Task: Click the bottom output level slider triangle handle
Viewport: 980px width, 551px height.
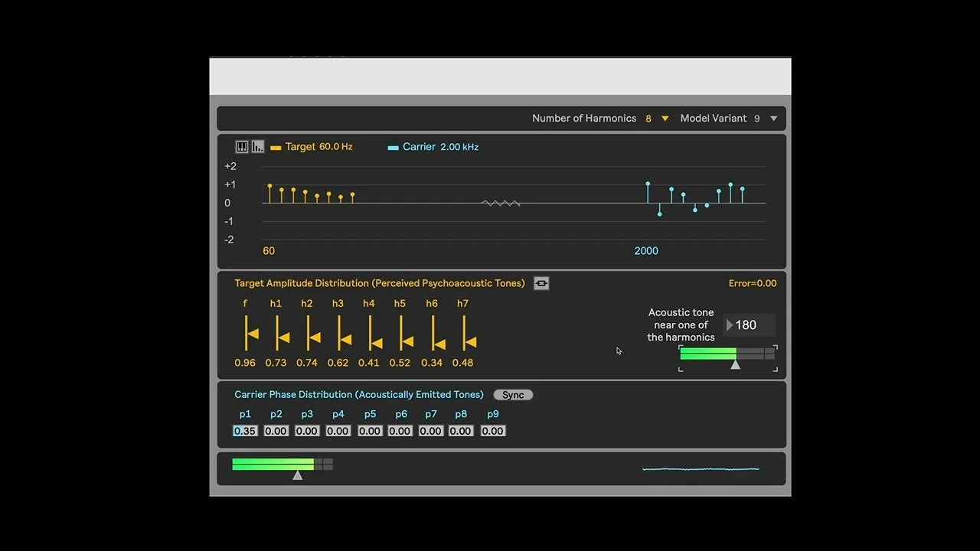Action: (298, 475)
